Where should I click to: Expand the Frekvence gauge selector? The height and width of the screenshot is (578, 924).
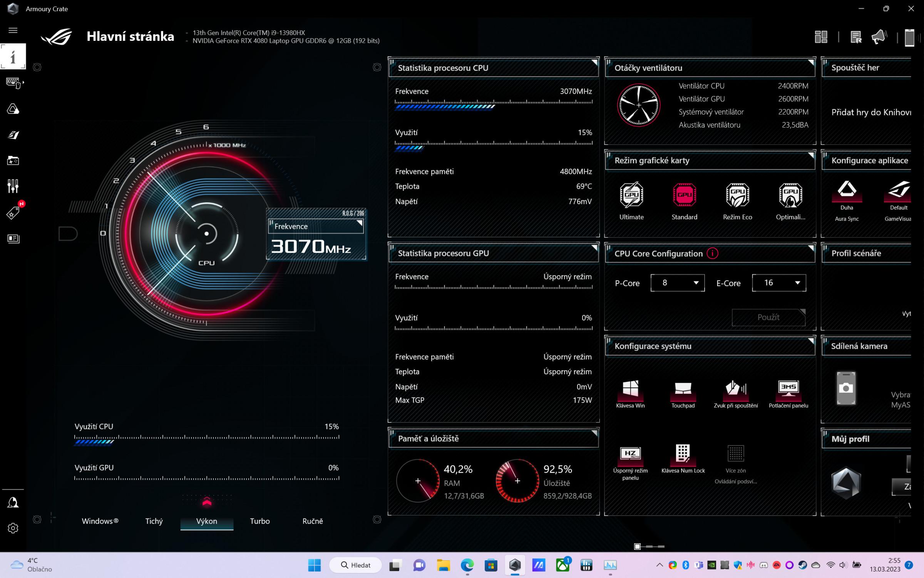click(x=359, y=223)
